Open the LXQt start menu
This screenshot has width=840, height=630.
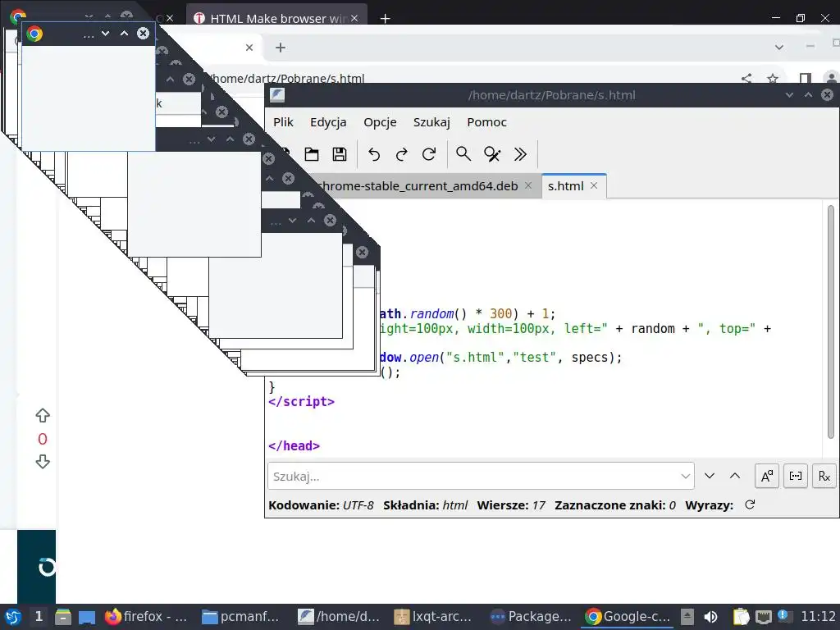point(13,617)
